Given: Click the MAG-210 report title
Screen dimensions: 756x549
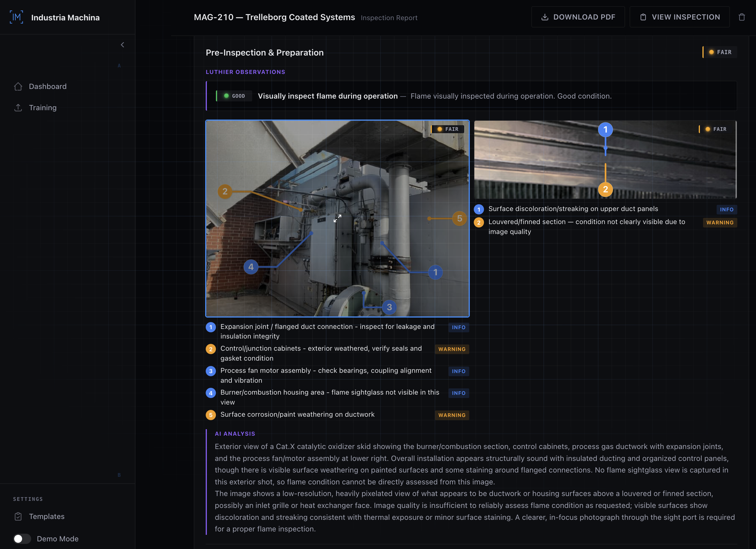Looking at the screenshot, I should [274, 17].
